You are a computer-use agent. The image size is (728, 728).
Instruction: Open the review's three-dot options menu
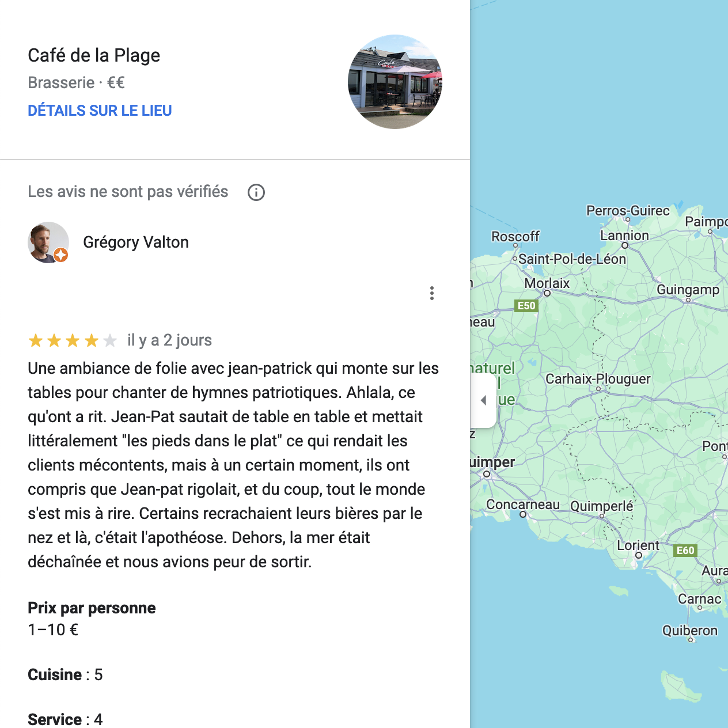(431, 293)
